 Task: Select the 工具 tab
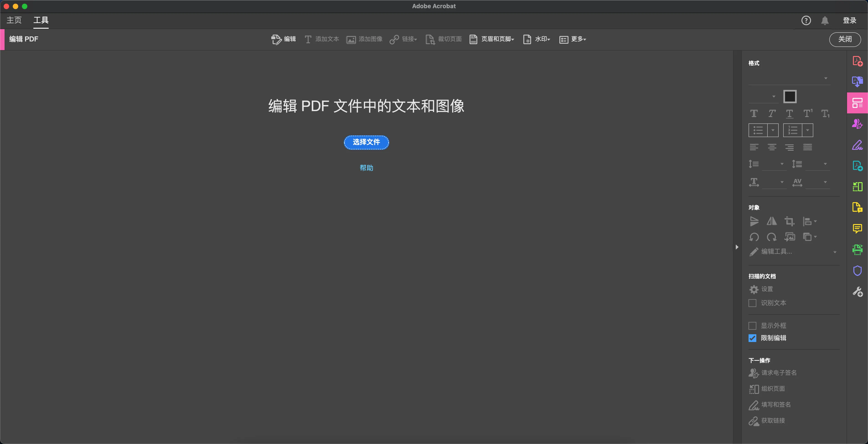point(41,20)
